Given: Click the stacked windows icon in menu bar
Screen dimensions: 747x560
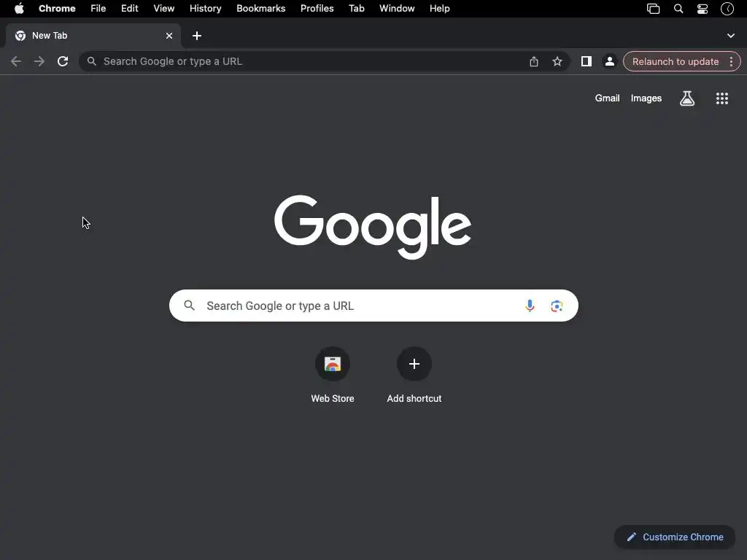Looking at the screenshot, I should [x=653, y=9].
